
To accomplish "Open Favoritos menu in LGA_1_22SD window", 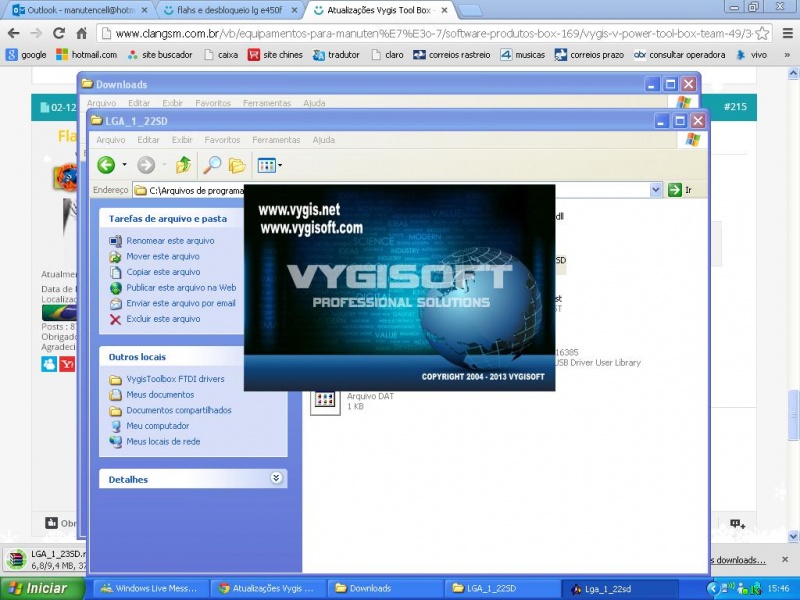I will (222, 140).
